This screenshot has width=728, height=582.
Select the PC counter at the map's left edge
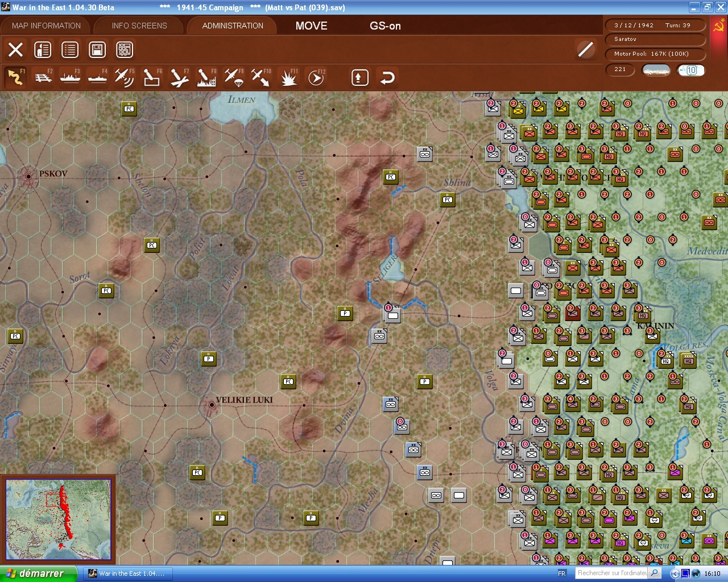[x=15, y=336]
